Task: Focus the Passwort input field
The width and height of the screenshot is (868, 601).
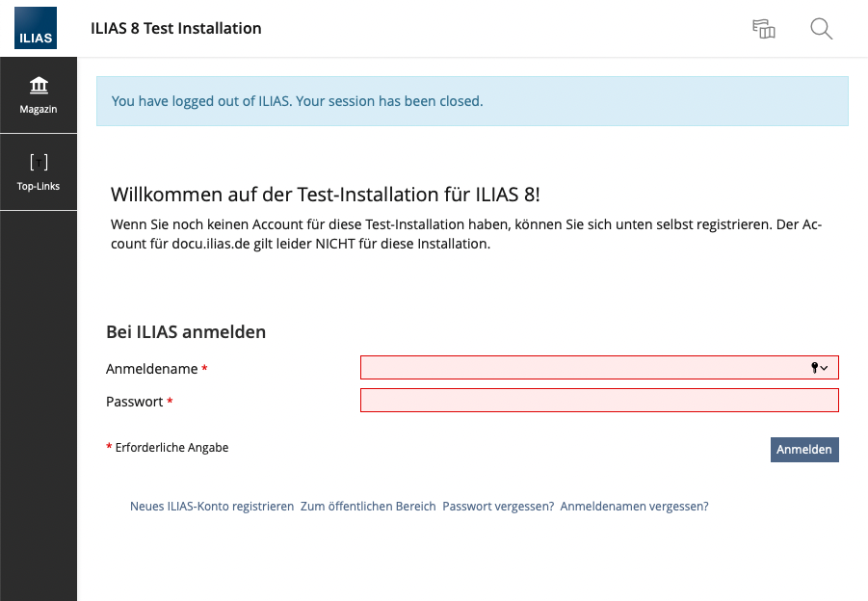Action: (599, 401)
